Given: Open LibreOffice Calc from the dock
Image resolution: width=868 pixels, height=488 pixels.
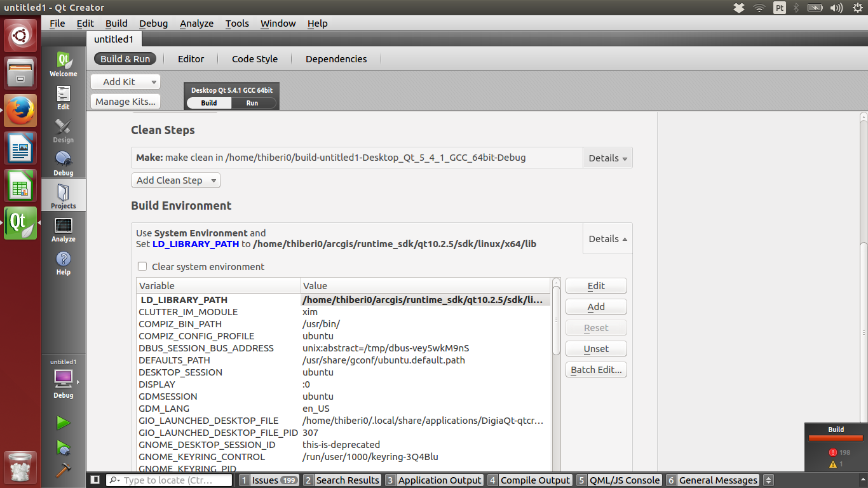Looking at the screenshot, I should [20, 186].
